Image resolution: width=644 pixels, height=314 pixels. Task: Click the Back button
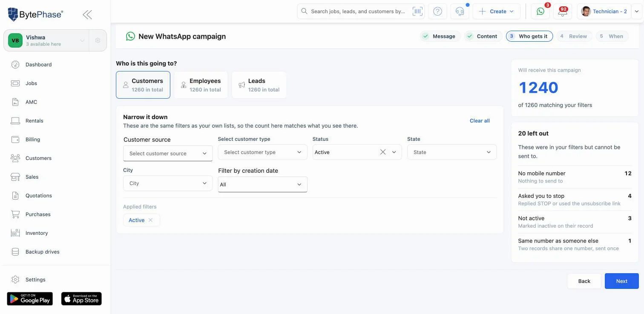(584, 281)
